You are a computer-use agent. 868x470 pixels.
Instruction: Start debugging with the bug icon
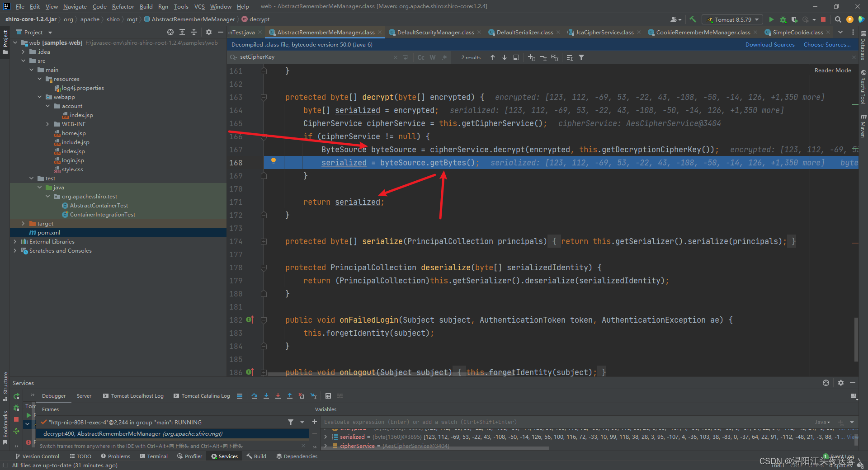pos(783,19)
